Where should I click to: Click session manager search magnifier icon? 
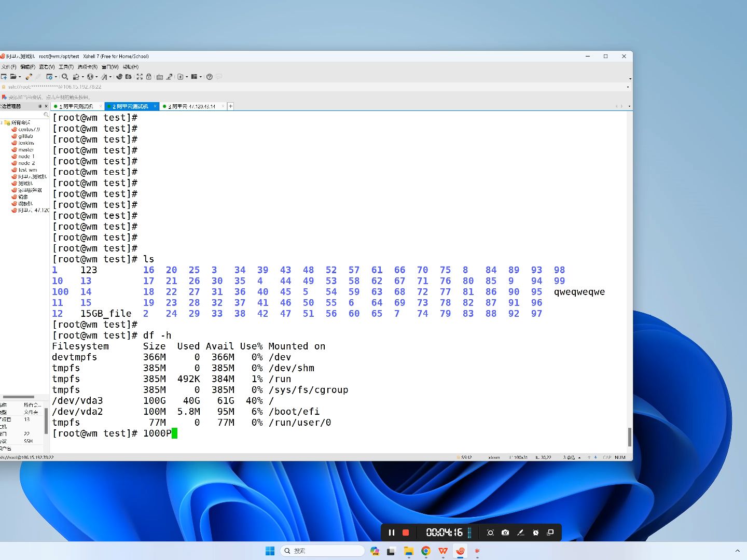click(x=46, y=115)
